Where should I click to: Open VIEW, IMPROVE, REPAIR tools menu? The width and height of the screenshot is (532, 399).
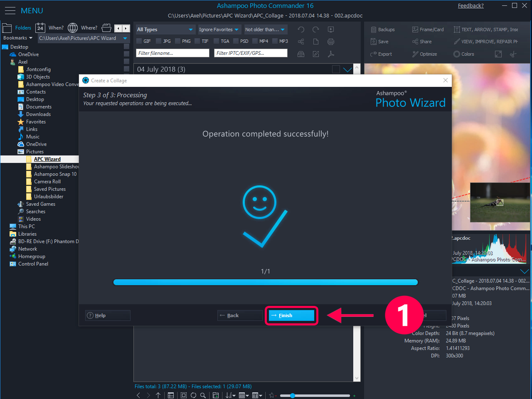coord(486,42)
